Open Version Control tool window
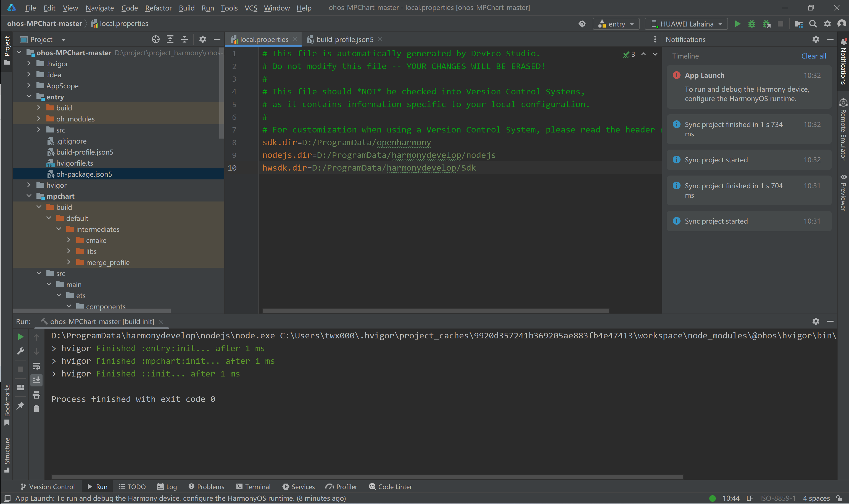Image resolution: width=849 pixels, height=504 pixels. pos(48,487)
